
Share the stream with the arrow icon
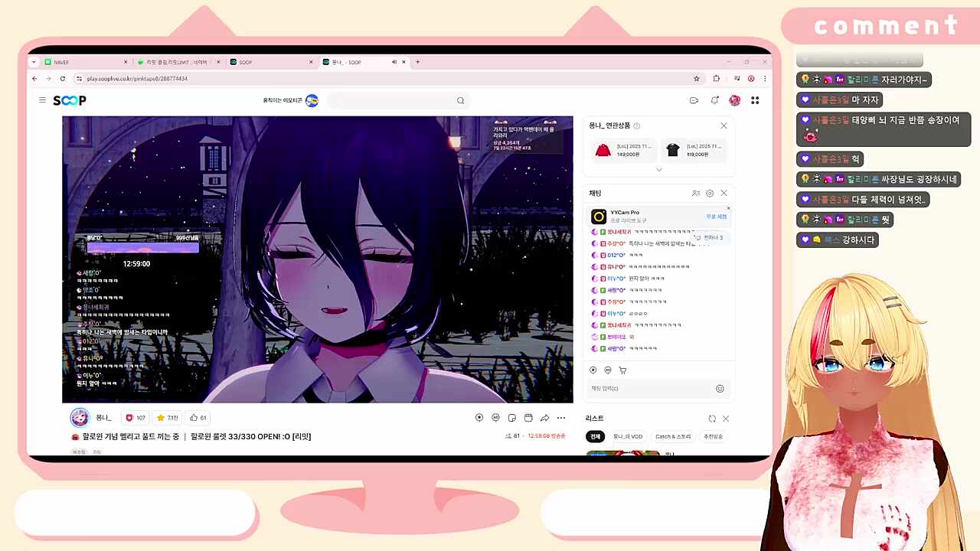click(544, 418)
